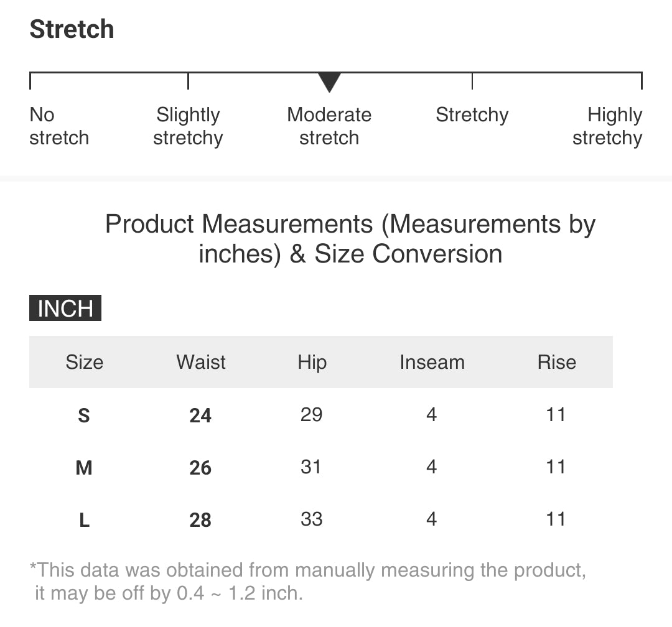This screenshot has width=672, height=627.
Task: Select the 'Stretchy' scale label
Action: click(x=472, y=115)
